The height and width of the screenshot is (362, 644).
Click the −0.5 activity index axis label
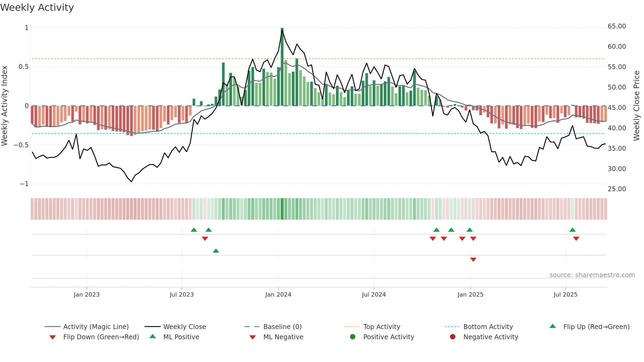pos(21,145)
